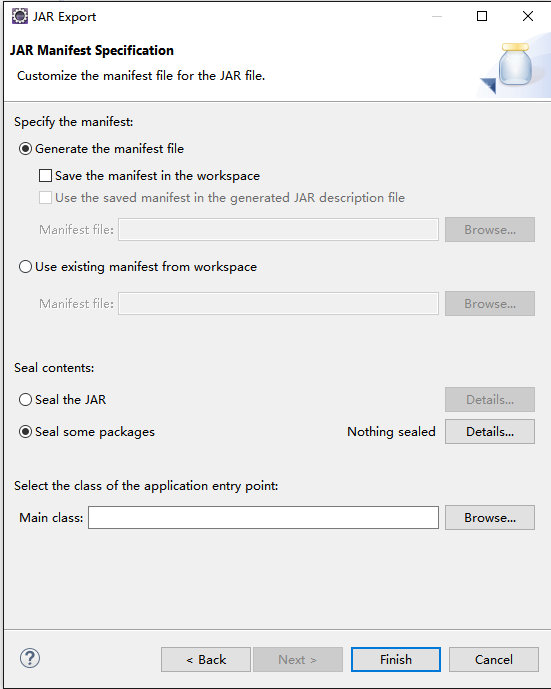Click the JAR jar wizard image

click(515, 66)
